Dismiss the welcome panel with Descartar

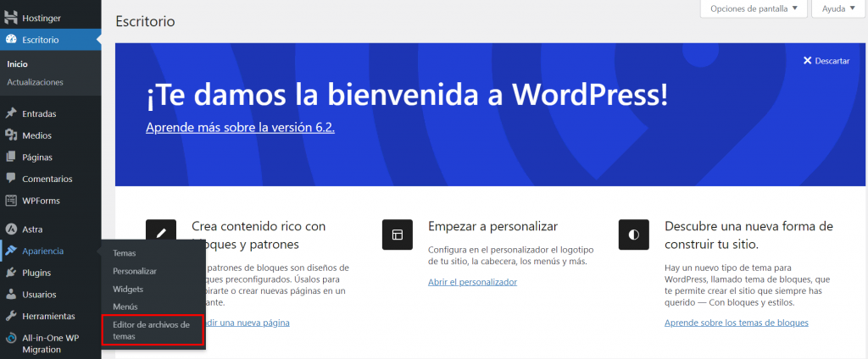pyautogui.click(x=826, y=62)
